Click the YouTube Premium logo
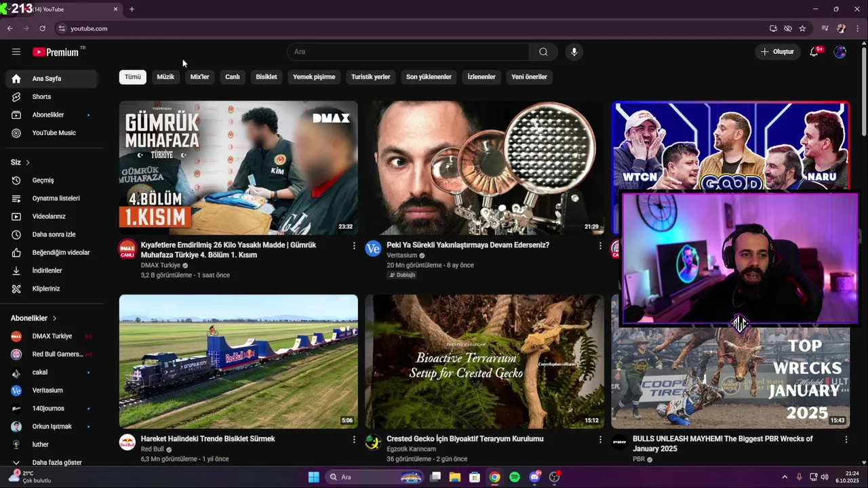The height and width of the screenshot is (488, 868). (56, 52)
